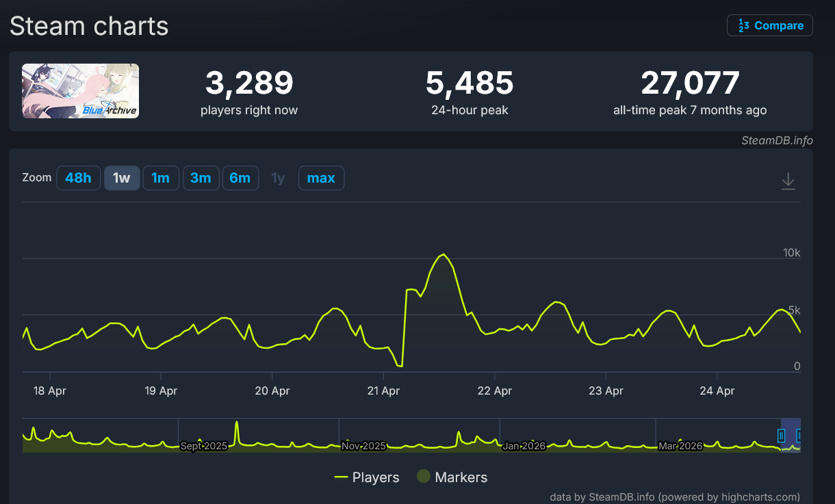This screenshot has height=504, width=835.
Task: Click the Jan 2026 navigator label
Action: point(524,446)
